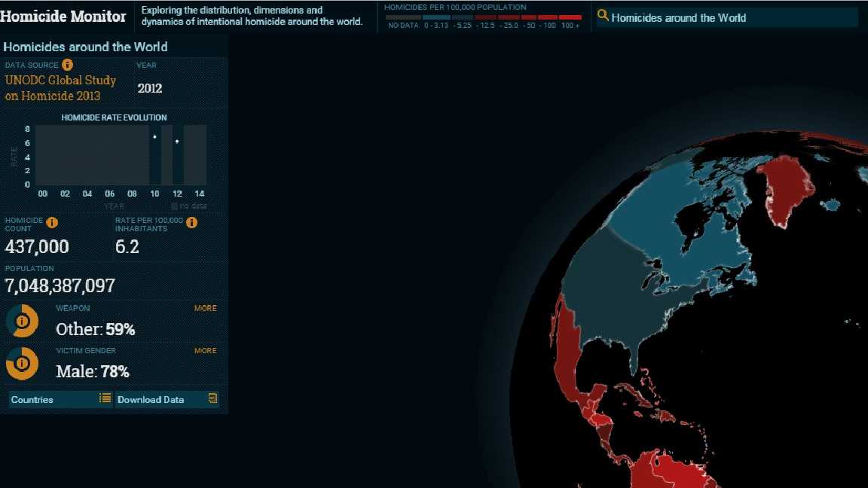The width and height of the screenshot is (868, 488).
Task: Click the population figure 7,048,387,097
Action: click(x=60, y=285)
